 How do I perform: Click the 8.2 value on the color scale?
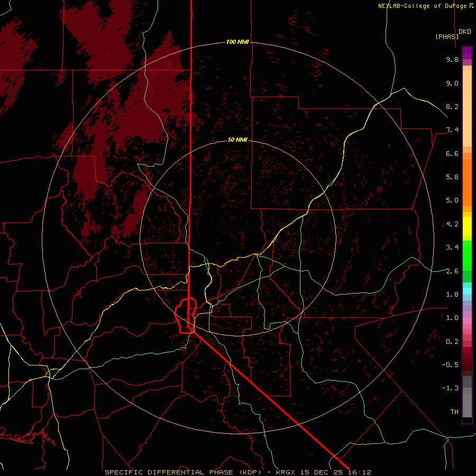(452, 106)
